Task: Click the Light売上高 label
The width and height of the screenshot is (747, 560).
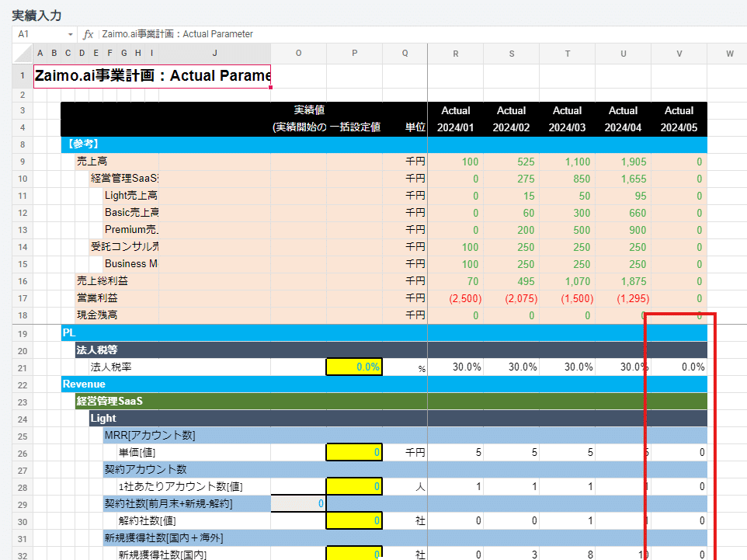Action: tap(131, 196)
